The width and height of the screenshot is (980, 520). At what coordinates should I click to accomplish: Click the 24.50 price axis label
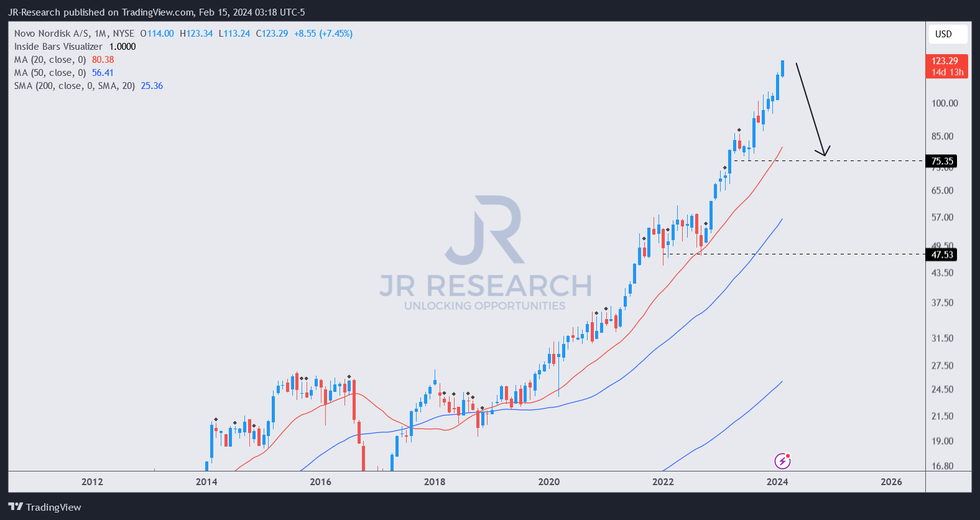click(x=942, y=389)
